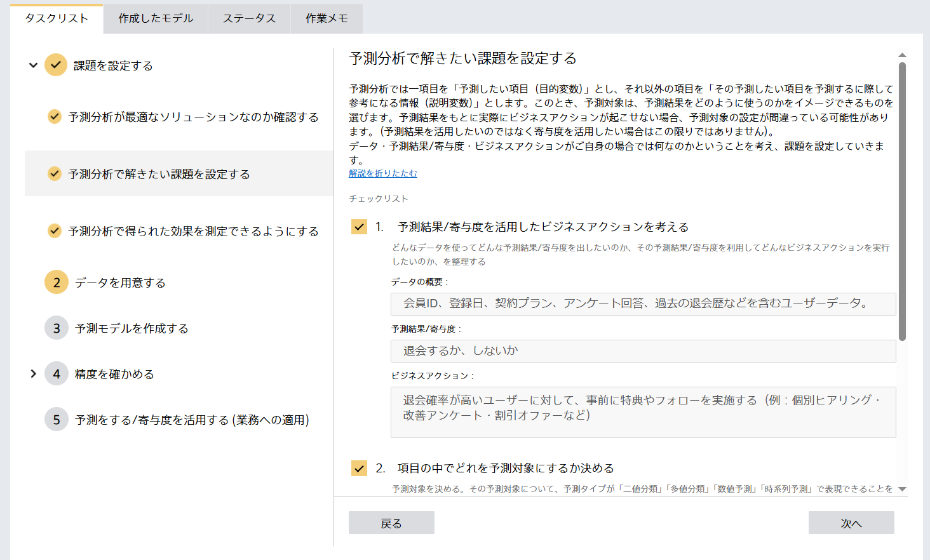Click the 解説を折りたたむ link
Image resolution: width=930 pixels, height=560 pixels.
383,173
